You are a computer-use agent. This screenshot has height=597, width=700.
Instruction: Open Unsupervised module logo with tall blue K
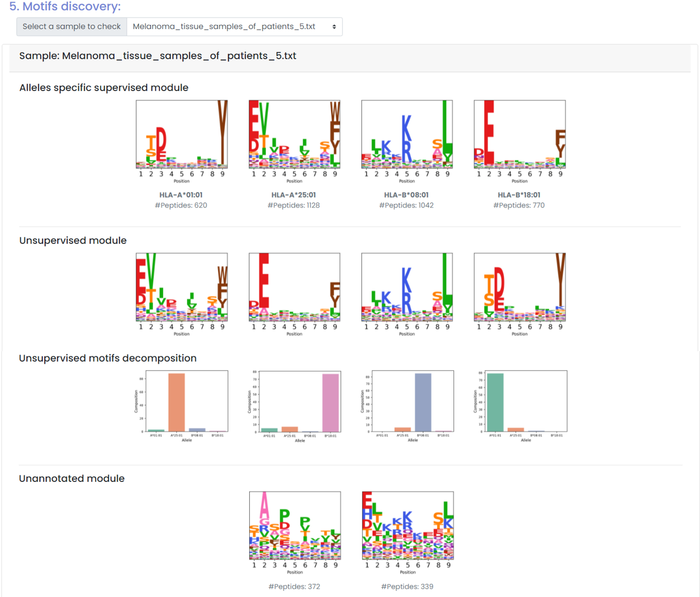point(407,288)
